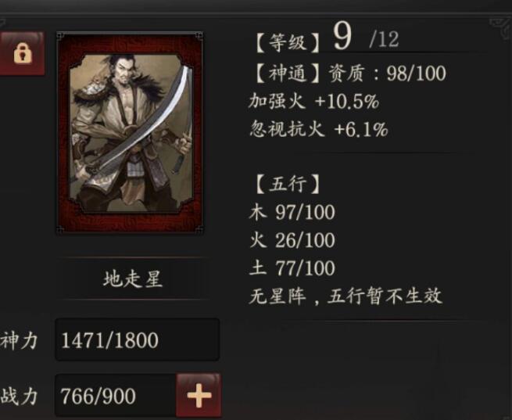
Task: Click the 神力 1471/1800 value field
Action: (x=138, y=339)
